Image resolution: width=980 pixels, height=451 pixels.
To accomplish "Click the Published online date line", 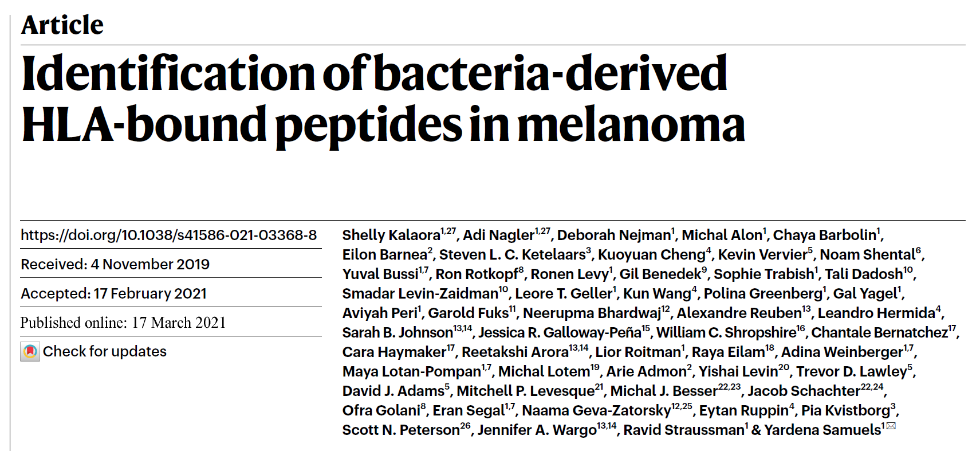I will tap(123, 323).
